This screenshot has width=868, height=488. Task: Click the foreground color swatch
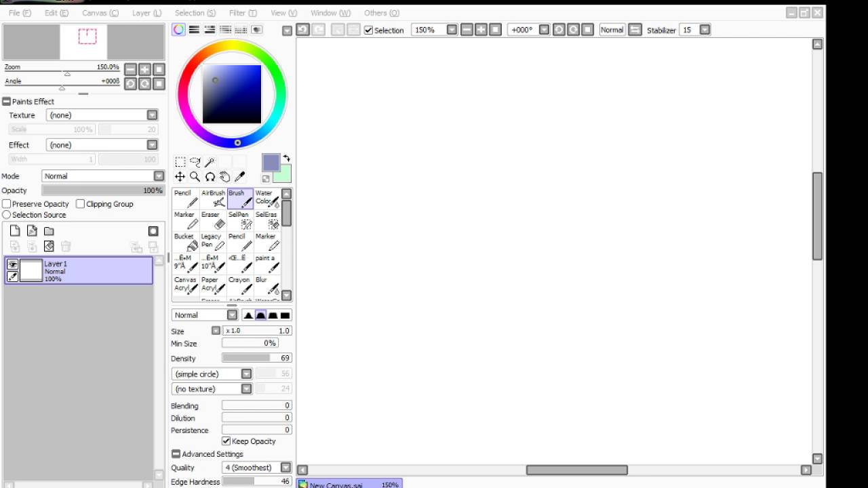tap(271, 163)
